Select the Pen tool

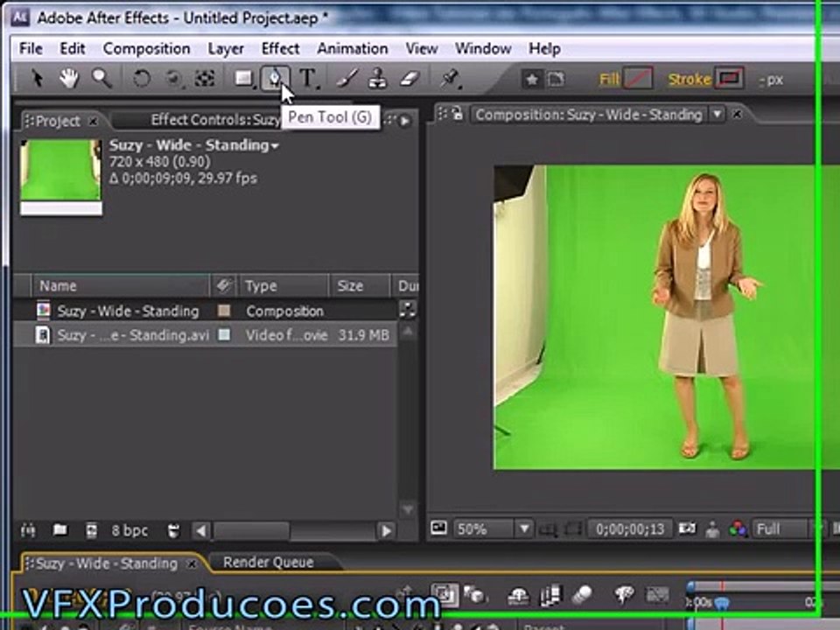(274, 79)
